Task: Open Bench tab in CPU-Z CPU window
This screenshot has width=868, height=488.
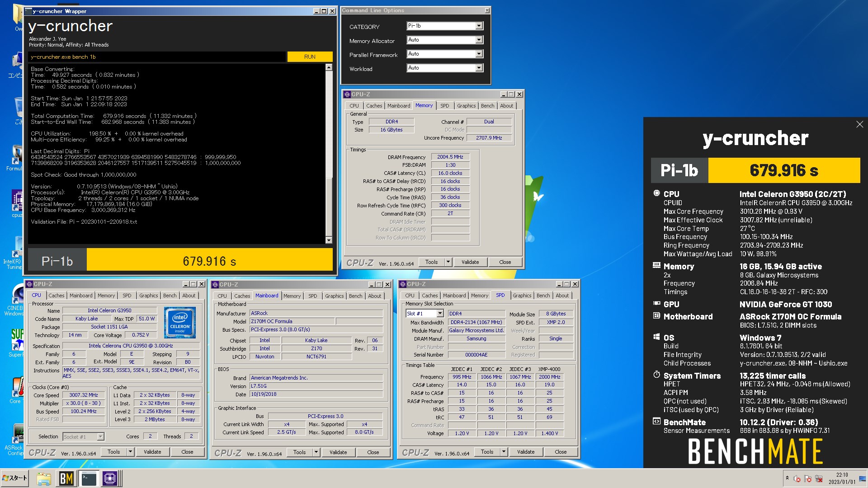Action: (x=170, y=296)
